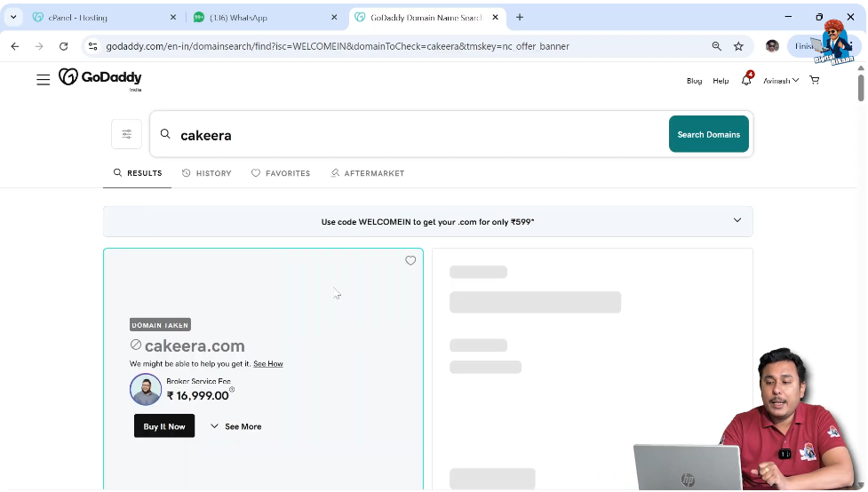Open the notifications bell
This screenshot has height=492, width=868.
746,80
